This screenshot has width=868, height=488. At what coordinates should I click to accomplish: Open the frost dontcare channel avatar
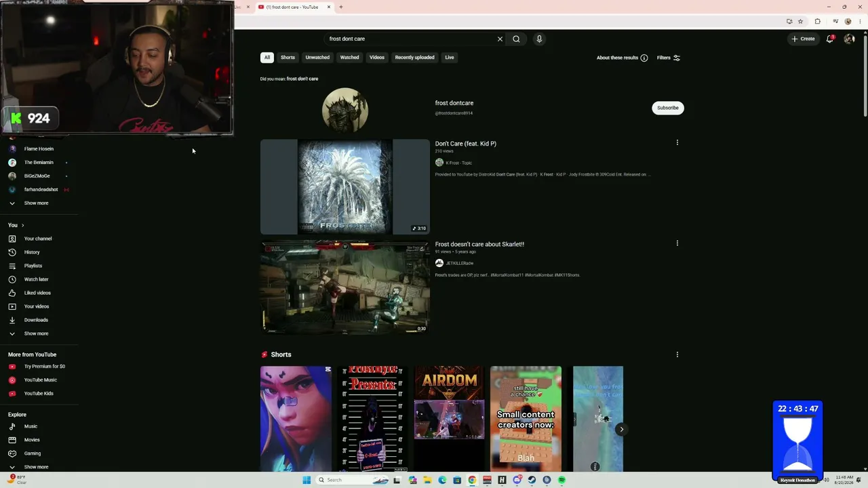(345, 110)
